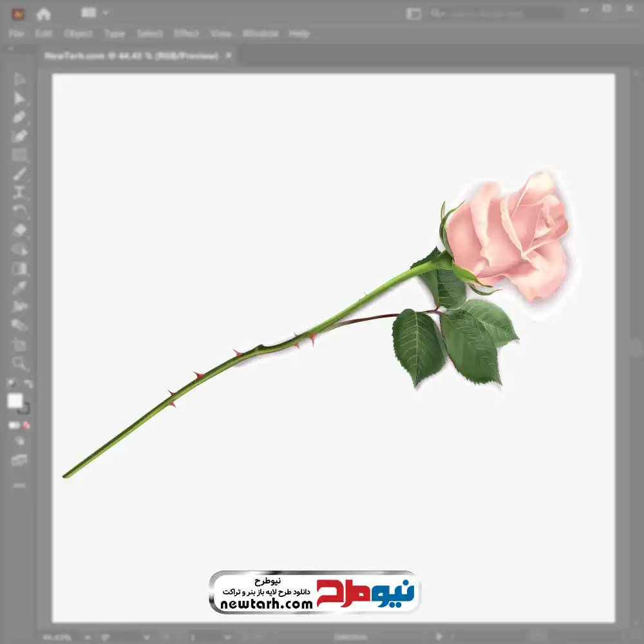Select the Eraser tool
Screen dimensions: 644x644
[x=19, y=231]
